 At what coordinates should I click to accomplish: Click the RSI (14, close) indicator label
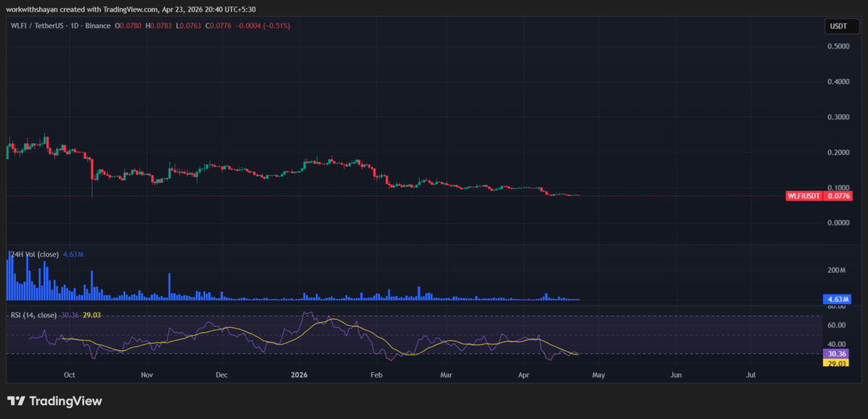[x=33, y=315]
